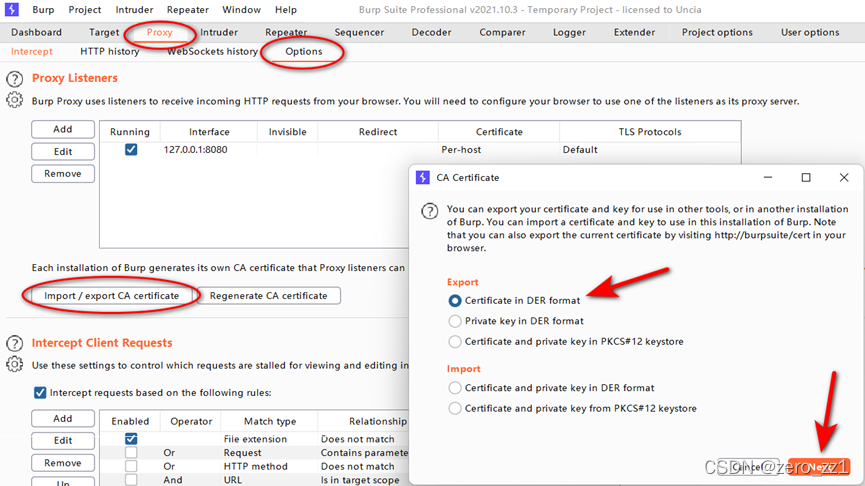
Task: Open Intercept Client Requests help icon
Action: pyautogui.click(x=14, y=343)
